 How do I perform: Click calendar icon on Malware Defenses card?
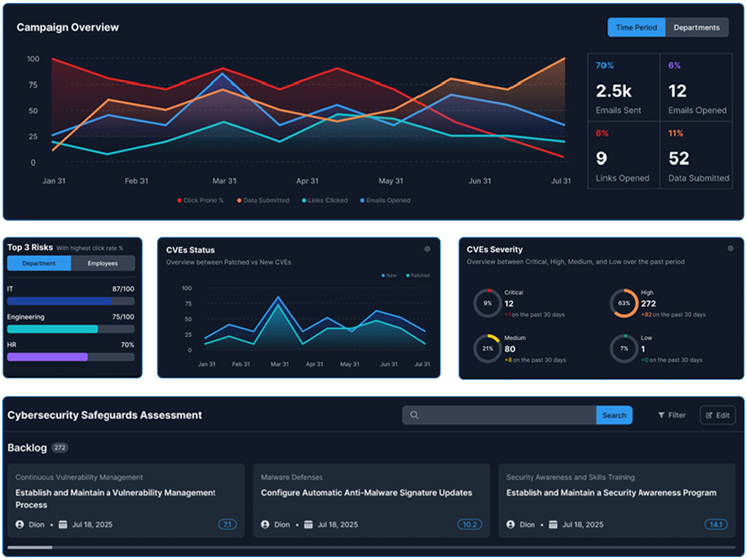tap(309, 524)
